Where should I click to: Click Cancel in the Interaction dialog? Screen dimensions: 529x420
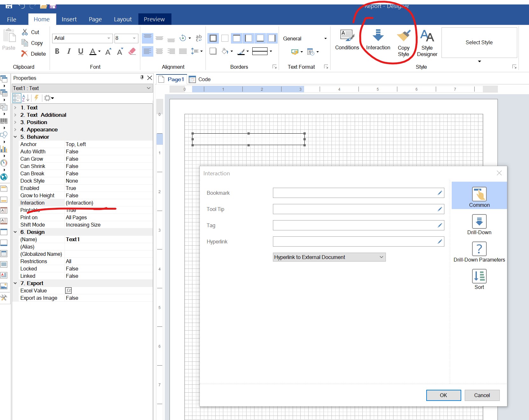(x=482, y=395)
